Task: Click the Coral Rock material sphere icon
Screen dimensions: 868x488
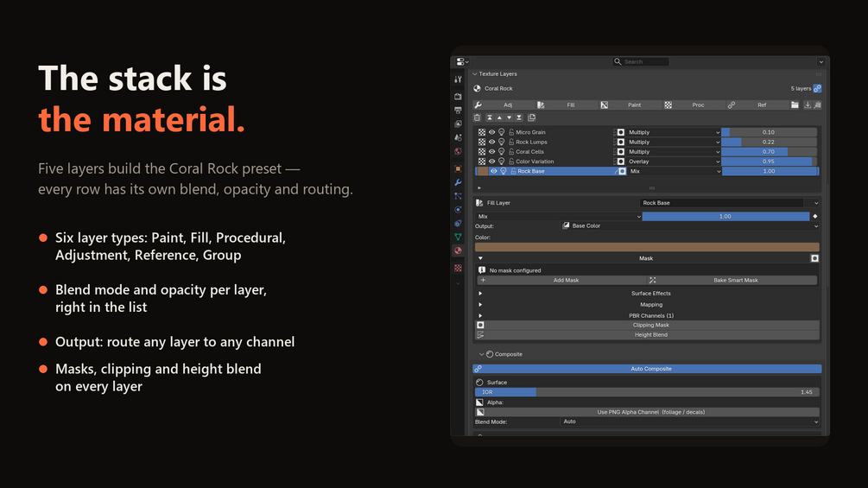Action: click(x=478, y=88)
